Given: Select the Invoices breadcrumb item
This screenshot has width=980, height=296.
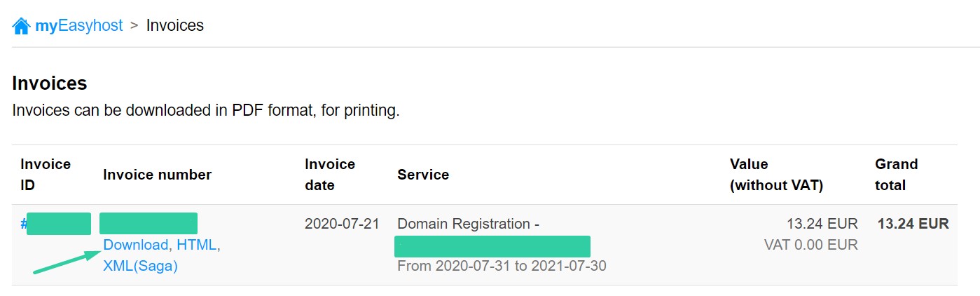Looking at the screenshot, I should [175, 26].
